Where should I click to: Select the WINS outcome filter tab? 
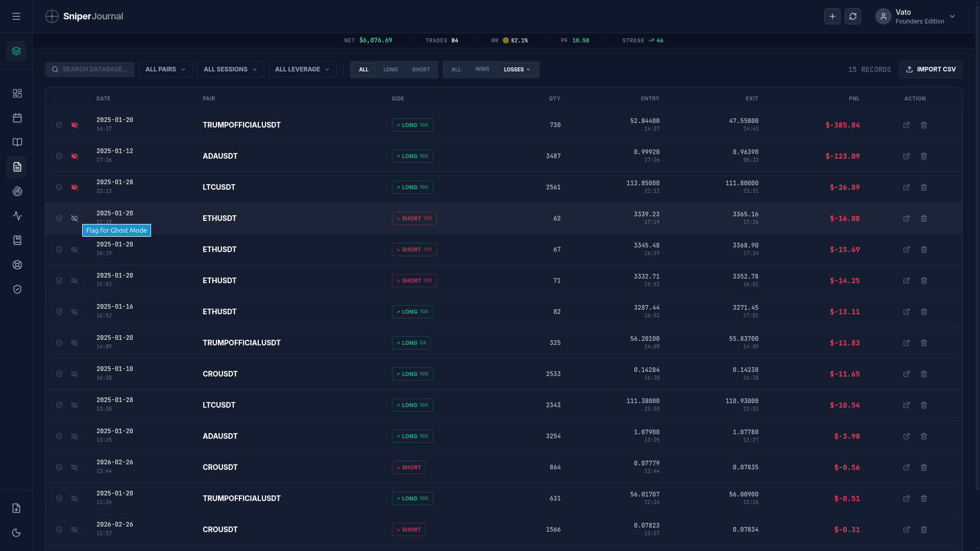[x=482, y=69]
